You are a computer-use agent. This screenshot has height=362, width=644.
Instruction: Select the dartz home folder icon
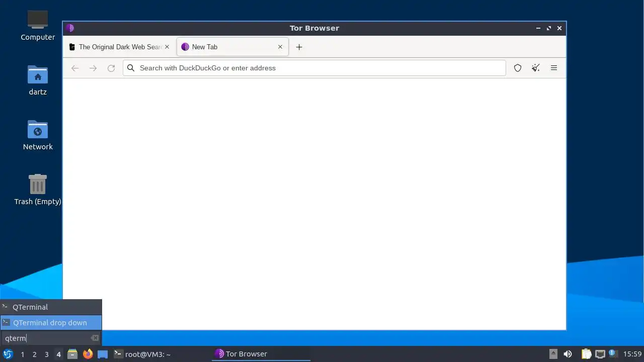(x=38, y=80)
